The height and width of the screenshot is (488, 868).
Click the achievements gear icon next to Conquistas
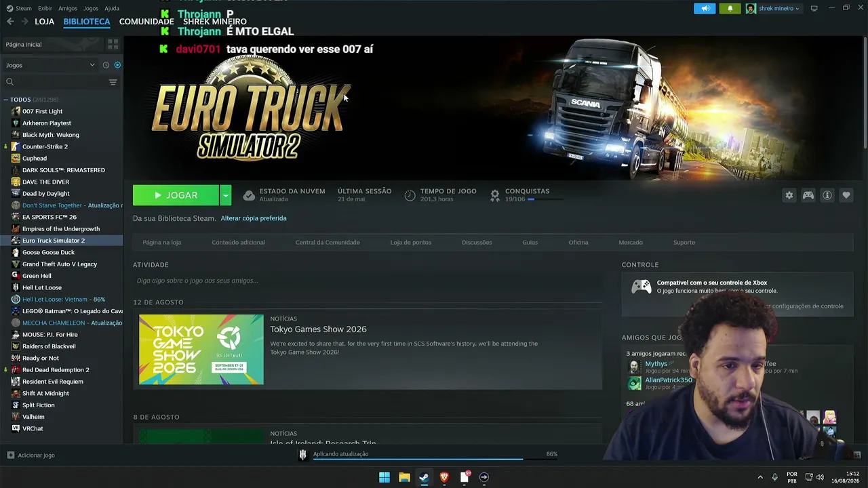(495, 195)
